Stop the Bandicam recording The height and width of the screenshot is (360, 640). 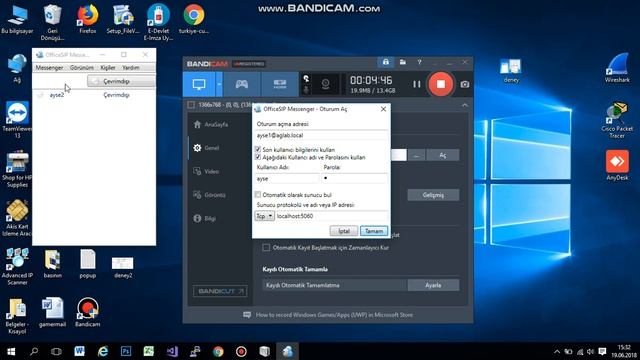tap(441, 84)
